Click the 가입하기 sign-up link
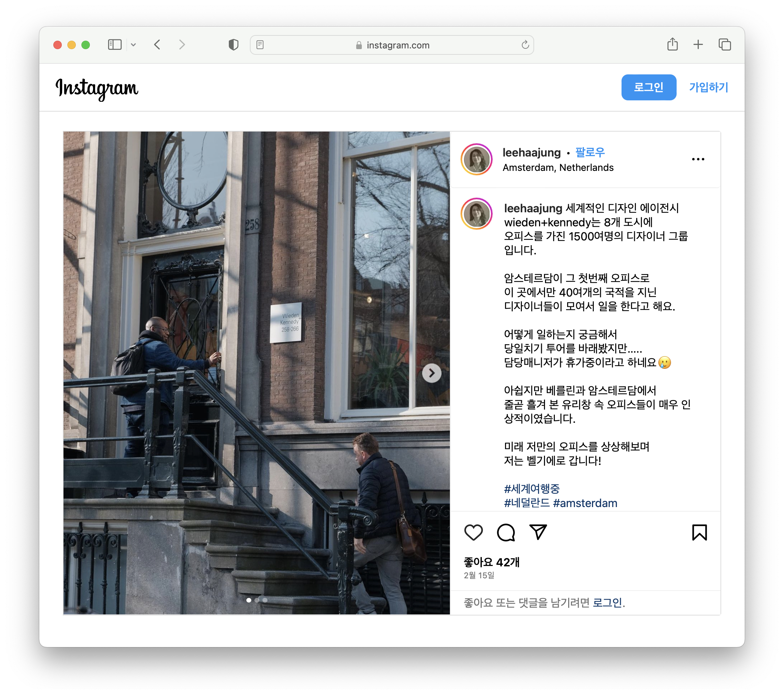This screenshot has width=784, height=699. tap(708, 88)
